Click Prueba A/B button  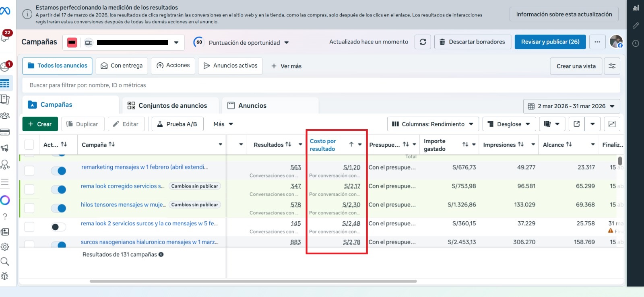178,124
